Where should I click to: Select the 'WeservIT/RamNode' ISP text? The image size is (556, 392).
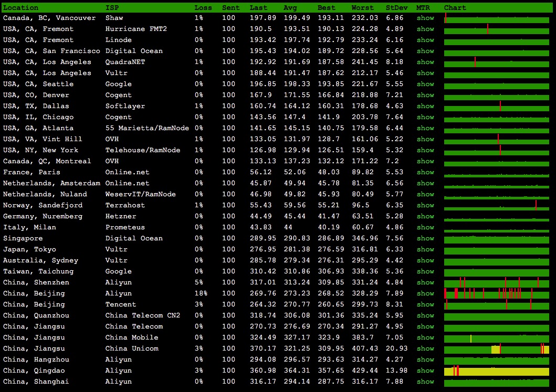tap(140, 194)
